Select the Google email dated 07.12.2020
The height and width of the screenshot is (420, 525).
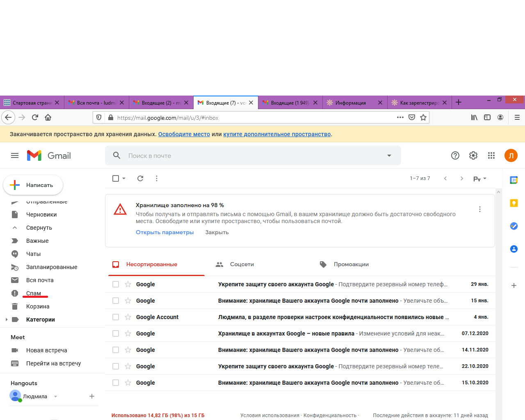tap(116, 333)
